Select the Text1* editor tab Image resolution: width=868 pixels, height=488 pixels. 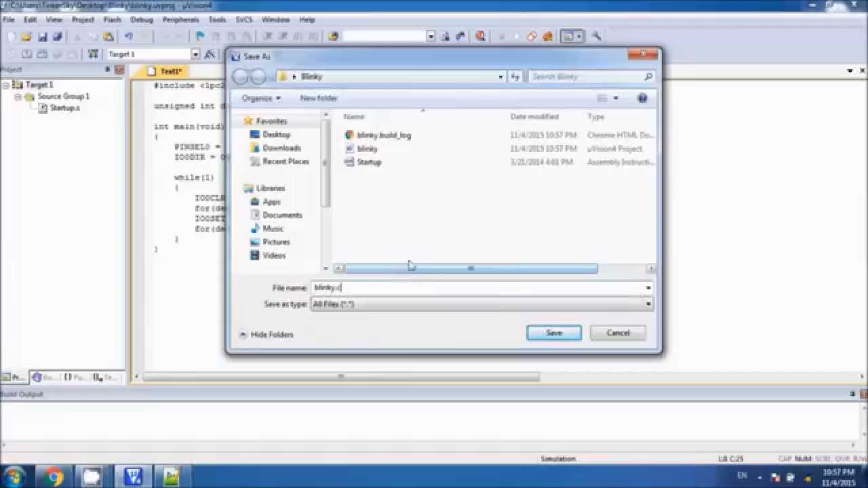165,71
